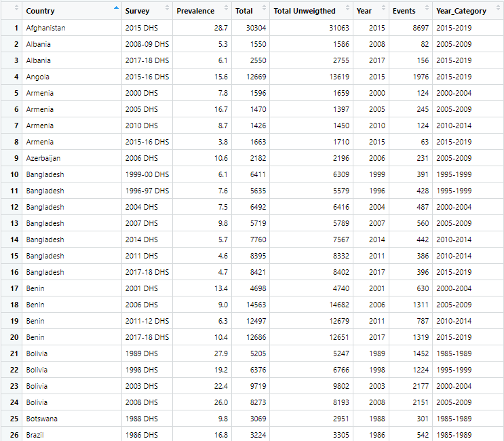
Task: Click the Angola country cell
Action: tap(37, 77)
